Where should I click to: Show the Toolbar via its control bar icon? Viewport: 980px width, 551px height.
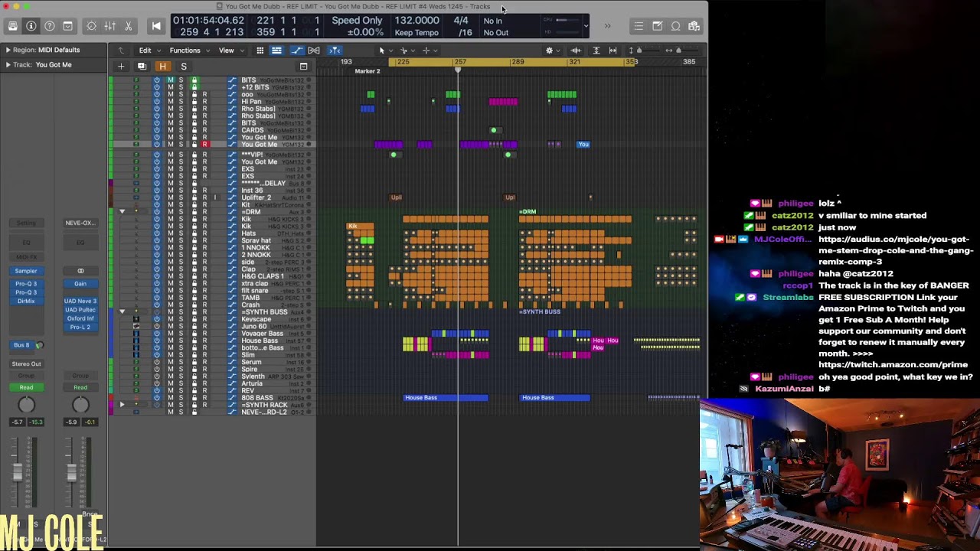68,26
